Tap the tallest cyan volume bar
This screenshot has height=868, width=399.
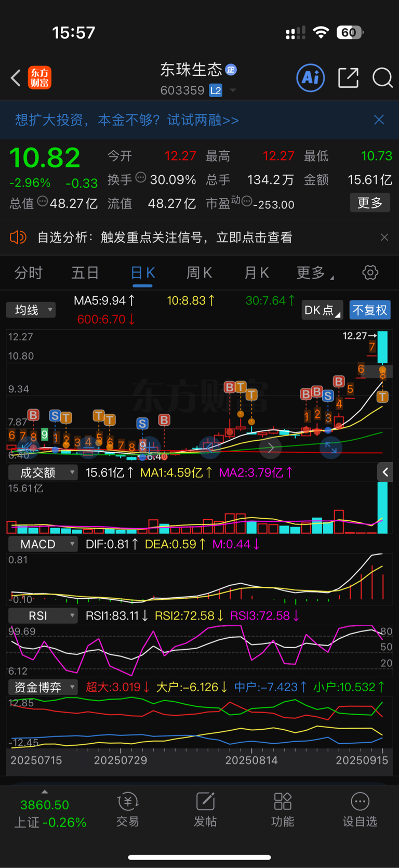pos(382,508)
